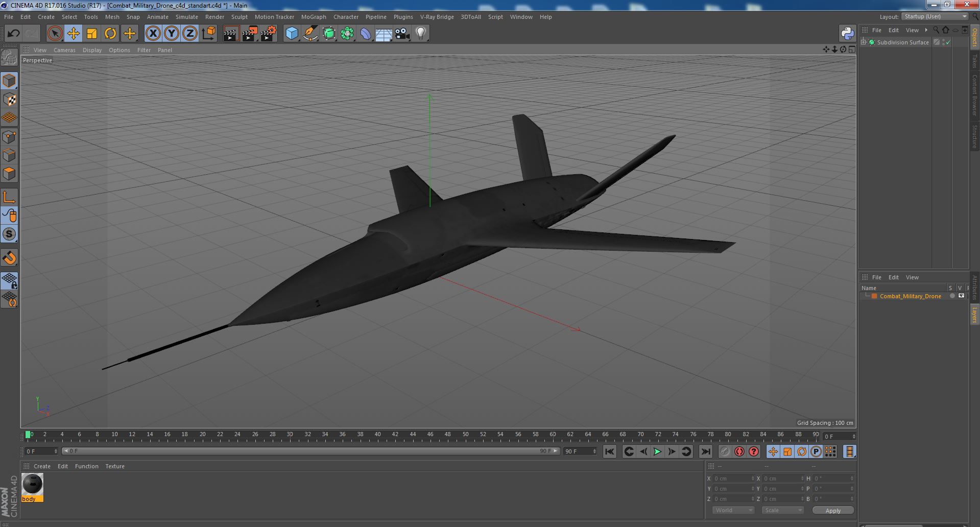Open Objects side tab
Image resolution: width=980 pixels, height=527 pixels.
point(974,38)
